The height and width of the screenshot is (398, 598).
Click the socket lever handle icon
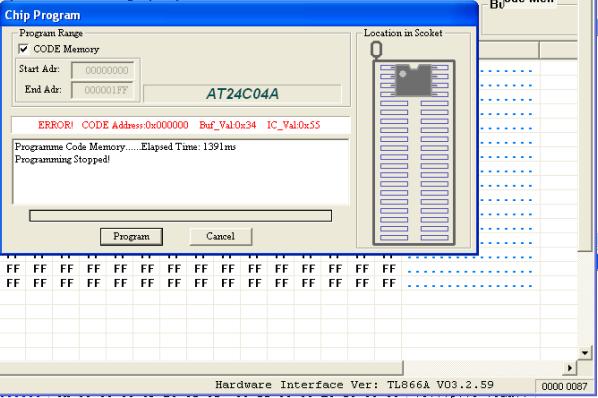(x=376, y=50)
